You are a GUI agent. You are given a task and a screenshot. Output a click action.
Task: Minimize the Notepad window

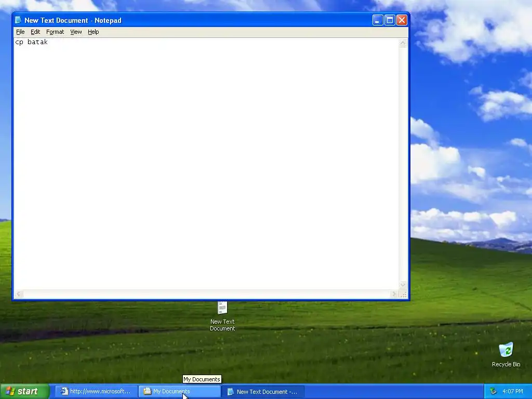coord(378,20)
